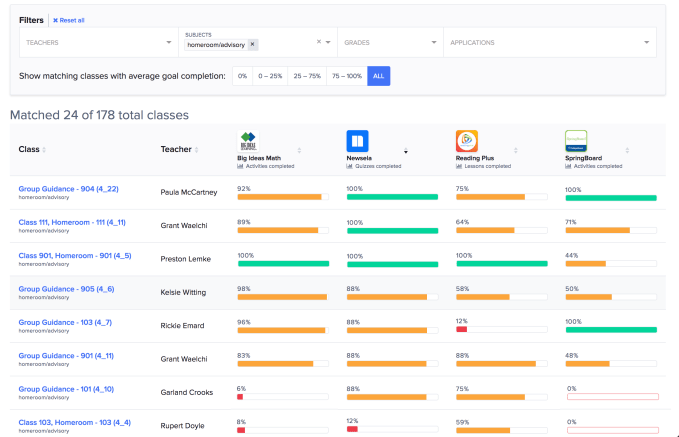Click the Teacher column header

click(176, 149)
